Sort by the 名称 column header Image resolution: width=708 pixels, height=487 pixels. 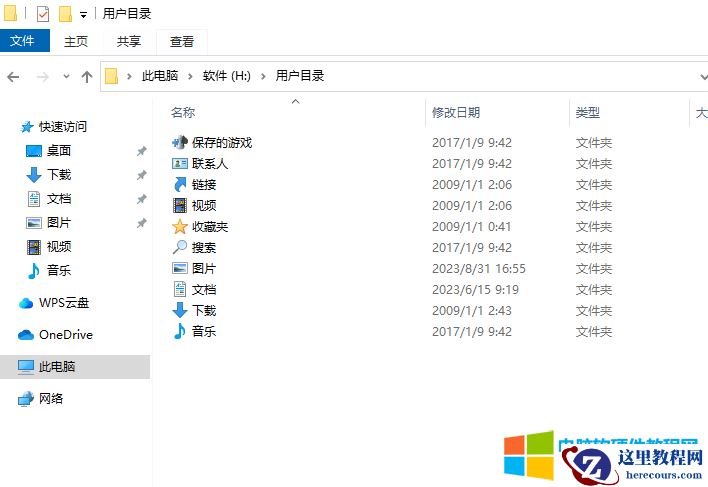183,112
